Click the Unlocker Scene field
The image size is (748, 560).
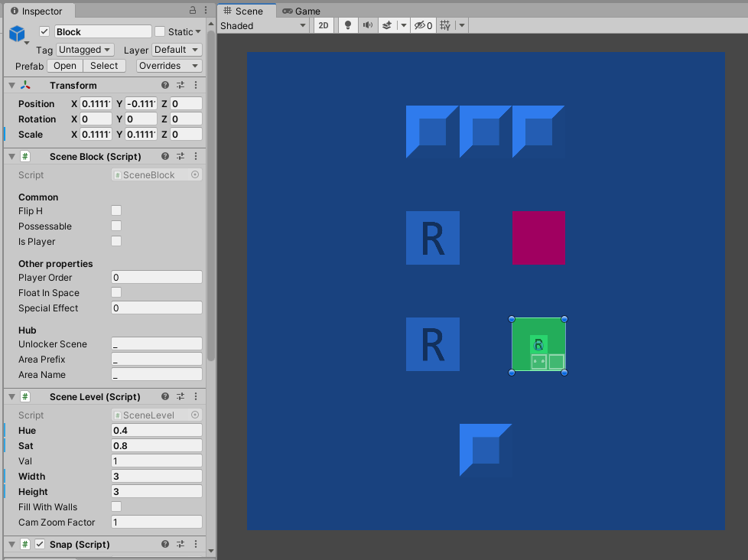pyautogui.click(x=157, y=343)
